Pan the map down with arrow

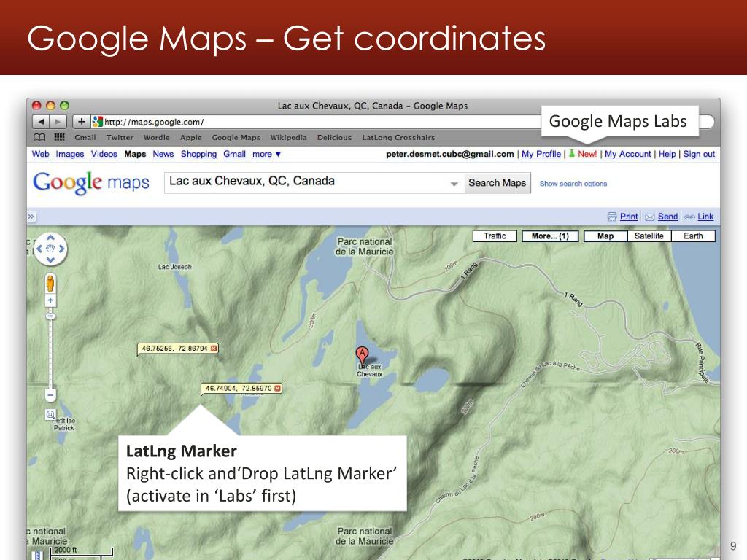coord(50,260)
